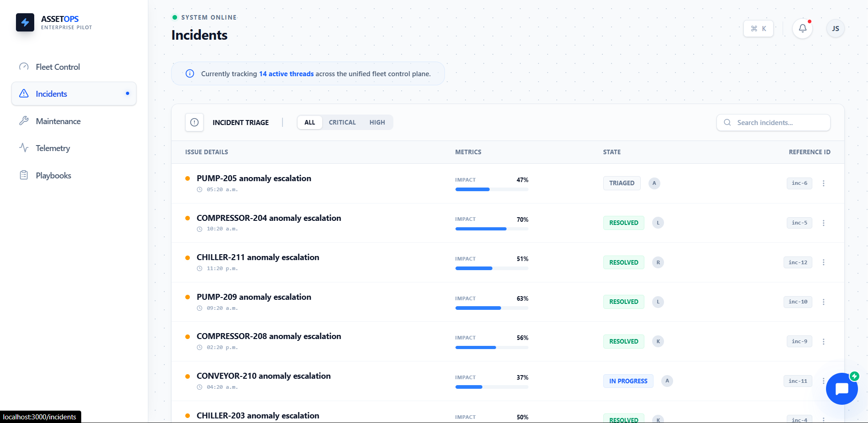
Task: Open the notifications bell
Action: [802, 28]
